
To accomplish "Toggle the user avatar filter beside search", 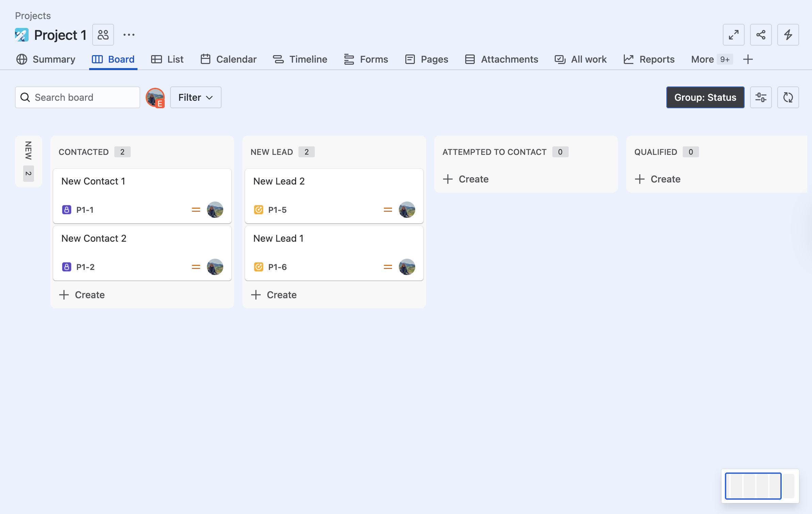I will [155, 97].
